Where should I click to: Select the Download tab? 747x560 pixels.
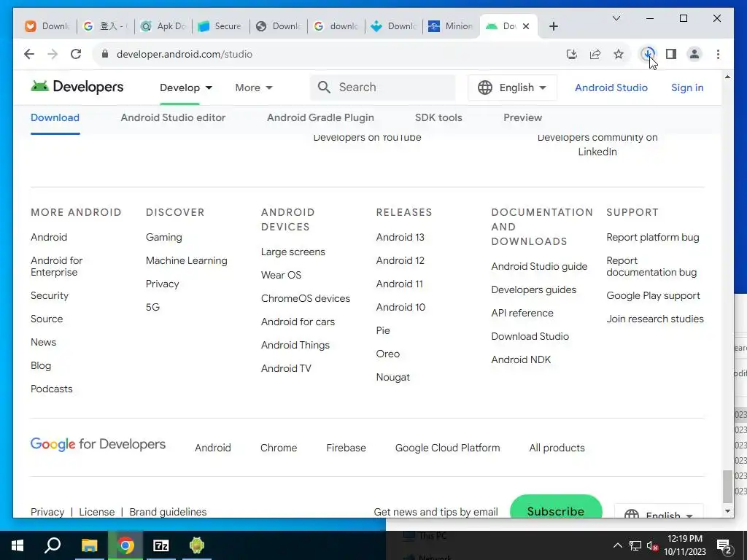point(55,117)
